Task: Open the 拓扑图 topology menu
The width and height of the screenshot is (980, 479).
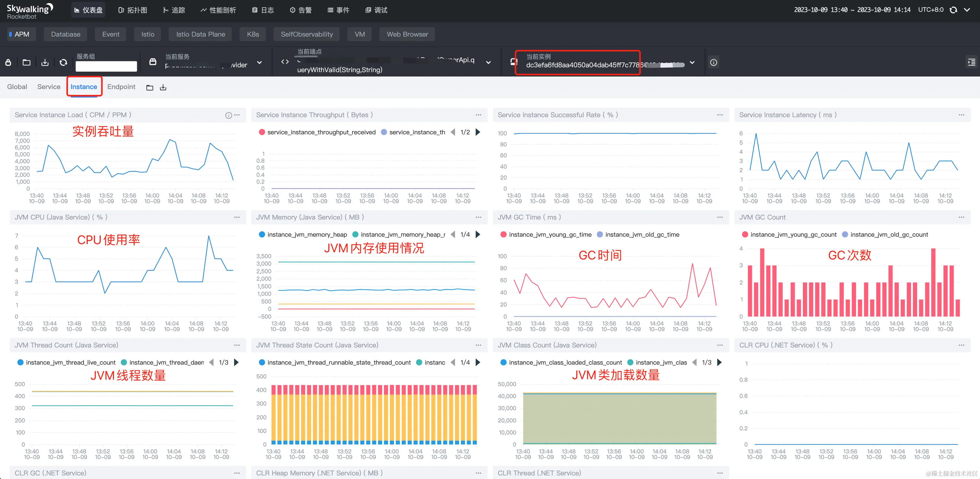Action: [133, 10]
